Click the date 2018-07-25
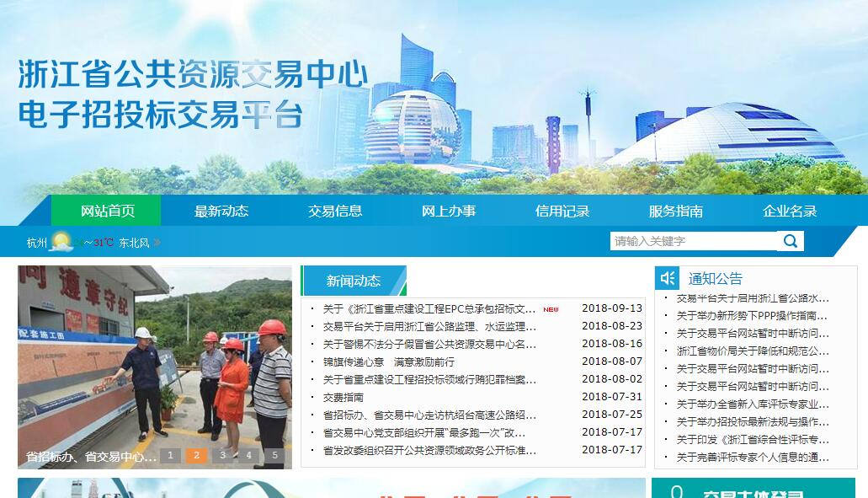 tap(612, 415)
